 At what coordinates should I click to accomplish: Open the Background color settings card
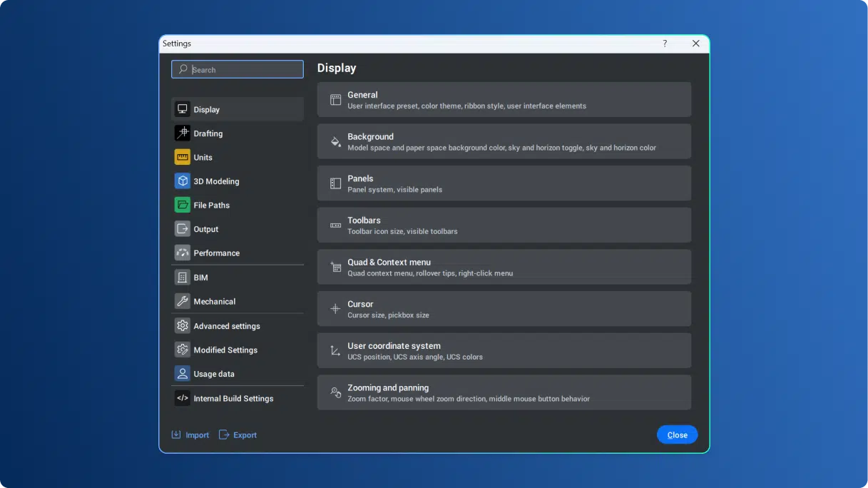coord(504,141)
